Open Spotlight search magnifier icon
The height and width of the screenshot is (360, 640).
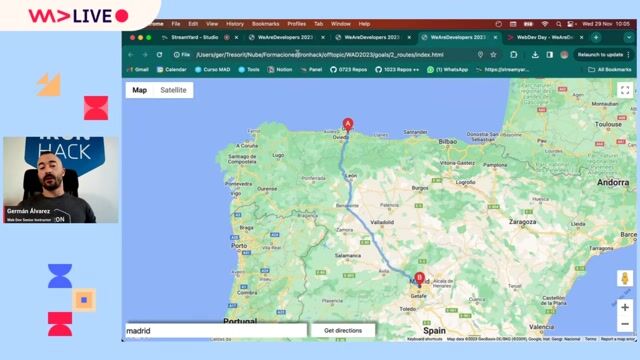click(558, 24)
